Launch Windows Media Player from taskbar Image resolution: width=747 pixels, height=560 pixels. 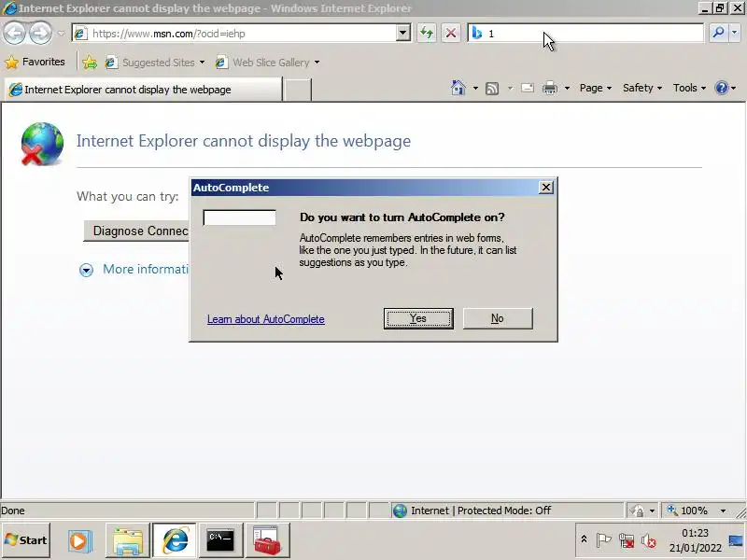click(x=78, y=541)
